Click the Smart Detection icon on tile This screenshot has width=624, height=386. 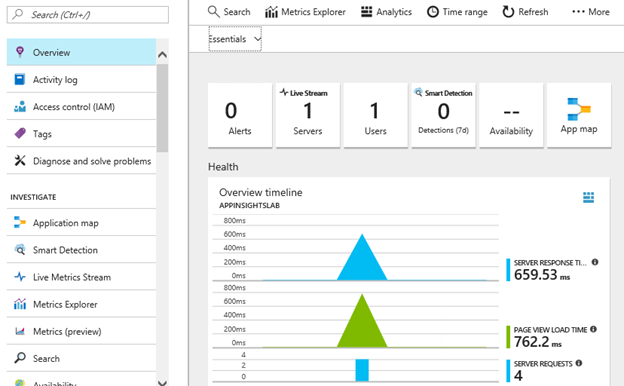point(418,92)
